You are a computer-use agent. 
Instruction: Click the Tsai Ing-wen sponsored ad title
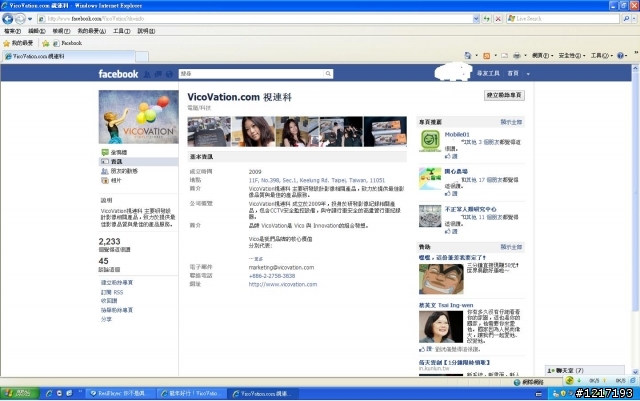pos(446,305)
